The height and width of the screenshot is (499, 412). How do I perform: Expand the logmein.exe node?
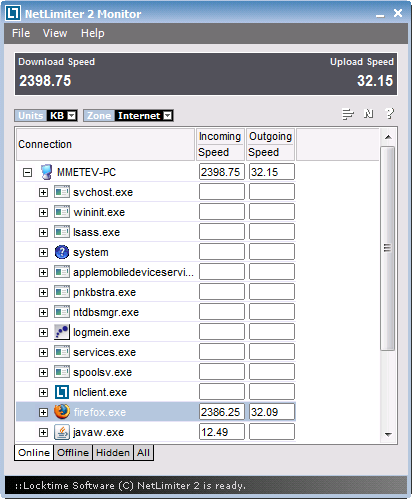coord(43,332)
